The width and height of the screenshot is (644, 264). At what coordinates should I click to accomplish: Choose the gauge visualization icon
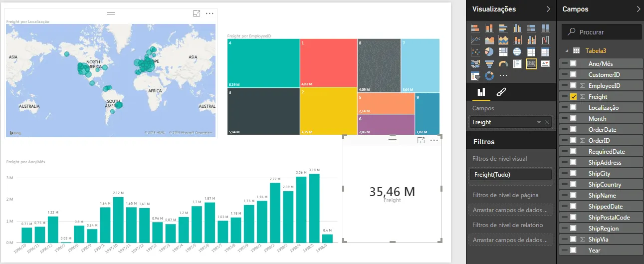point(503,64)
